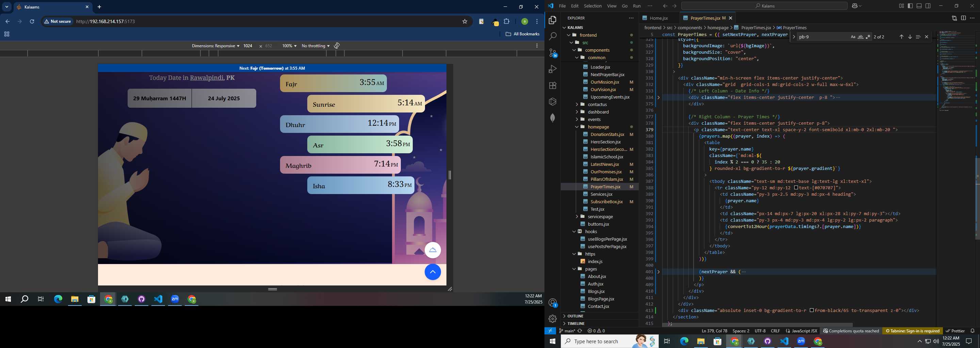Screen dimensions: 980x348
Task: Close the VS Code find widget
Action: click(926, 37)
